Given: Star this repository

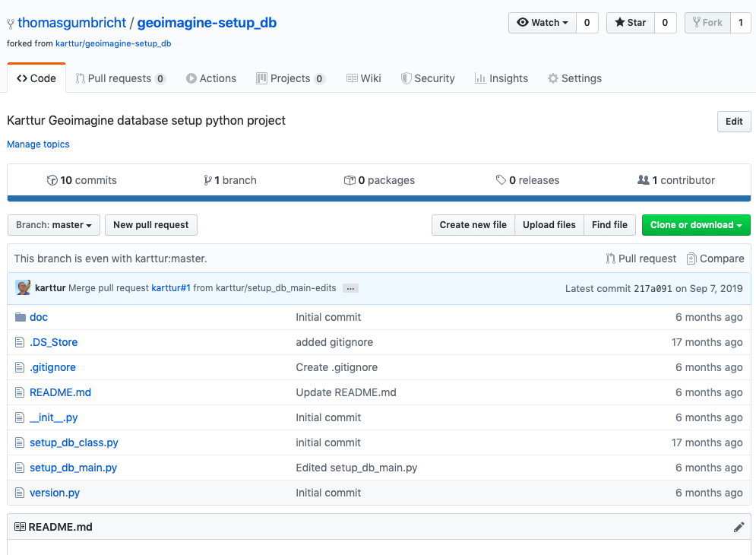Looking at the screenshot, I should pyautogui.click(x=630, y=23).
